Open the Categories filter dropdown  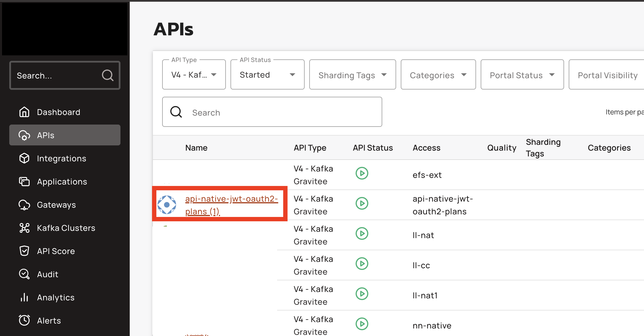[438, 75]
